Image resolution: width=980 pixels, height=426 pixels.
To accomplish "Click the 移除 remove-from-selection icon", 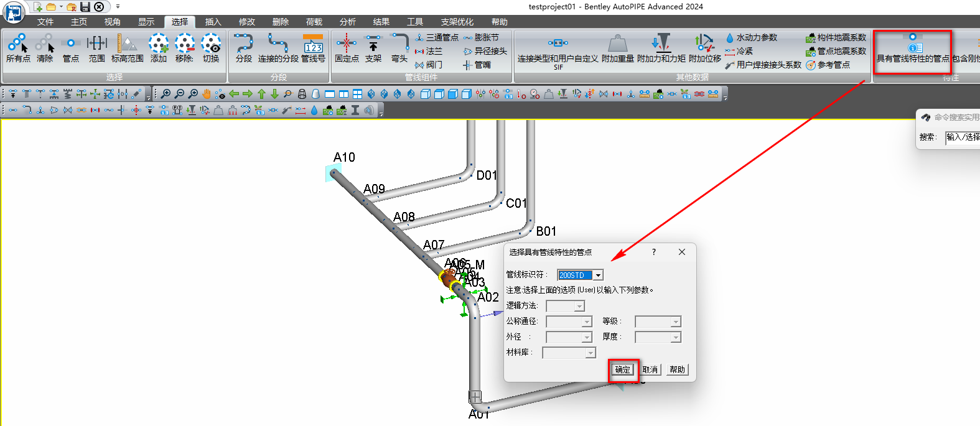I will (184, 48).
